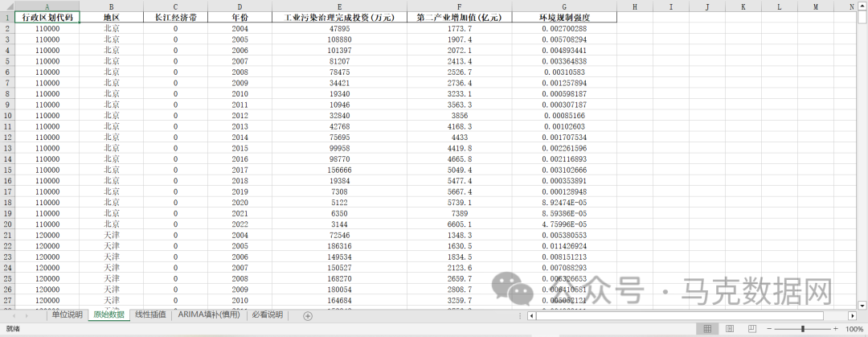
Task: Click cell with value 1773.7
Action: click(460, 28)
